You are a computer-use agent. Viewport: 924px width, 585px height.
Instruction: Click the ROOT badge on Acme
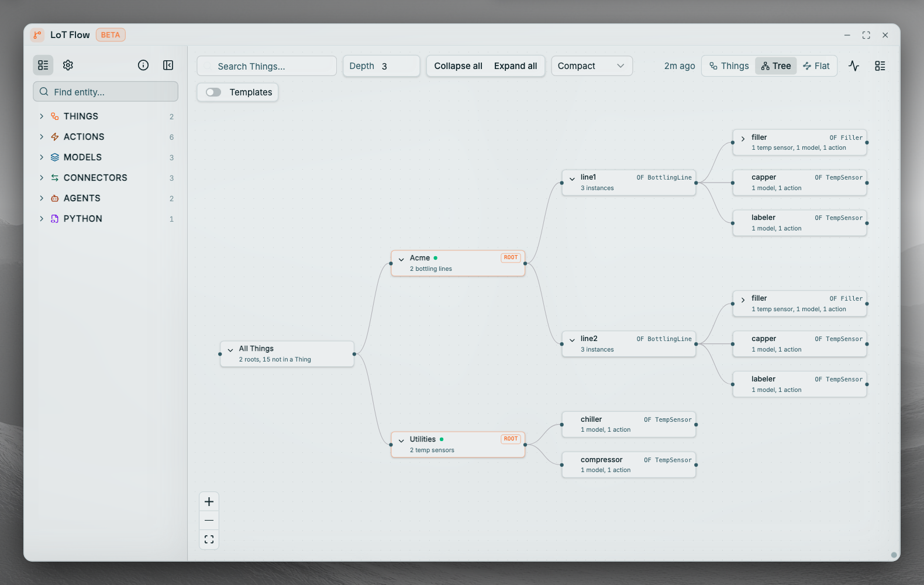(511, 257)
